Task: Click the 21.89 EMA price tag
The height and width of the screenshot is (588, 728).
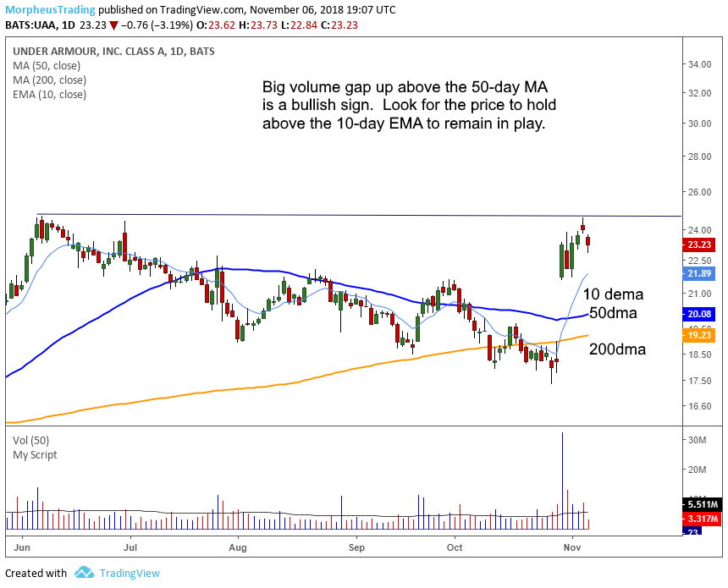Action: pos(698,273)
